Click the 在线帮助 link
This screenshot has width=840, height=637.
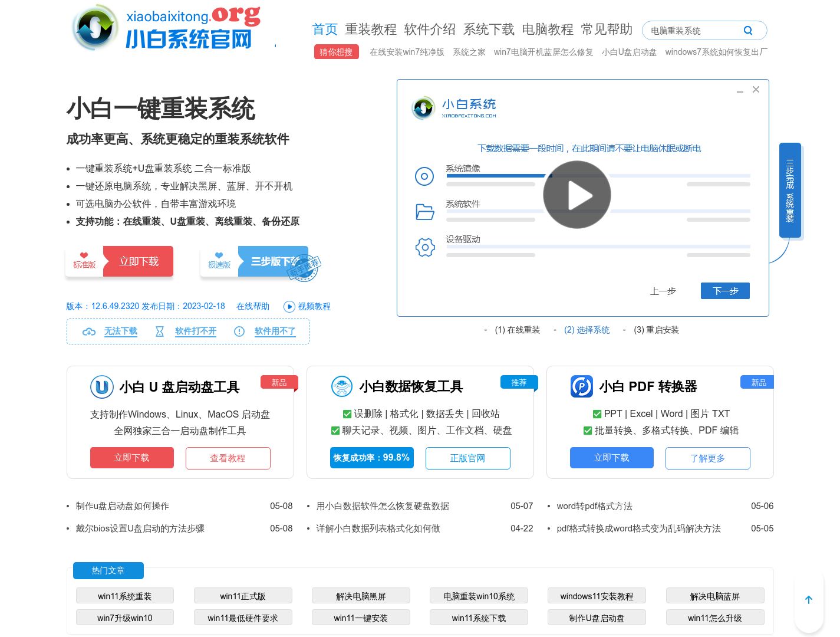(253, 307)
